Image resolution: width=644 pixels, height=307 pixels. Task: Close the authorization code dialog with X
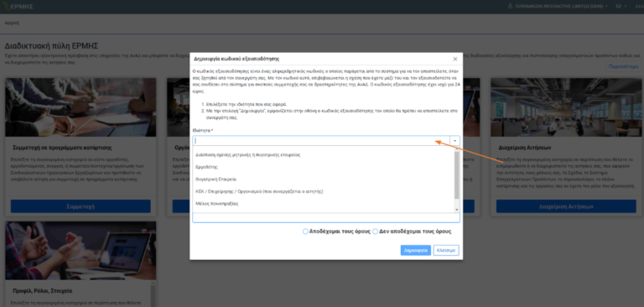pyautogui.click(x=454, y=60)
